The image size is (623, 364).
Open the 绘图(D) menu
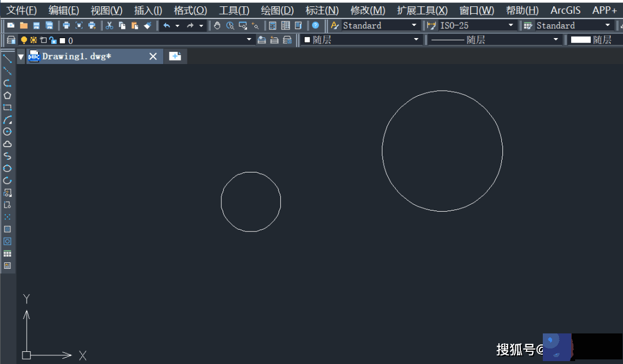(x=277, y=10)
